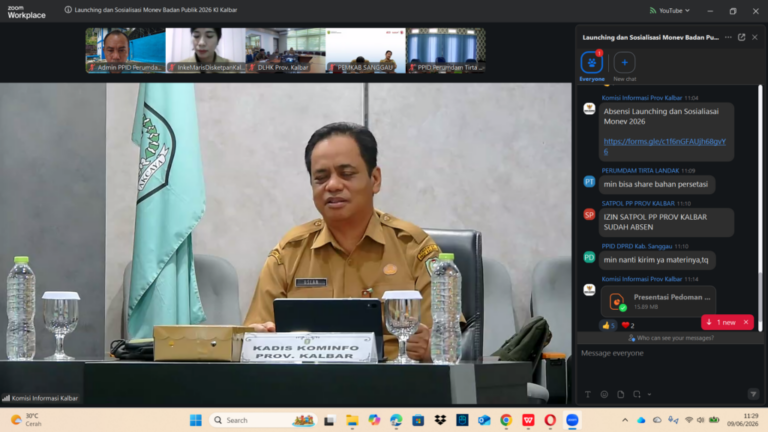Open Outlook from the taskbar
The image size is (768, 432).
(484, 420)
